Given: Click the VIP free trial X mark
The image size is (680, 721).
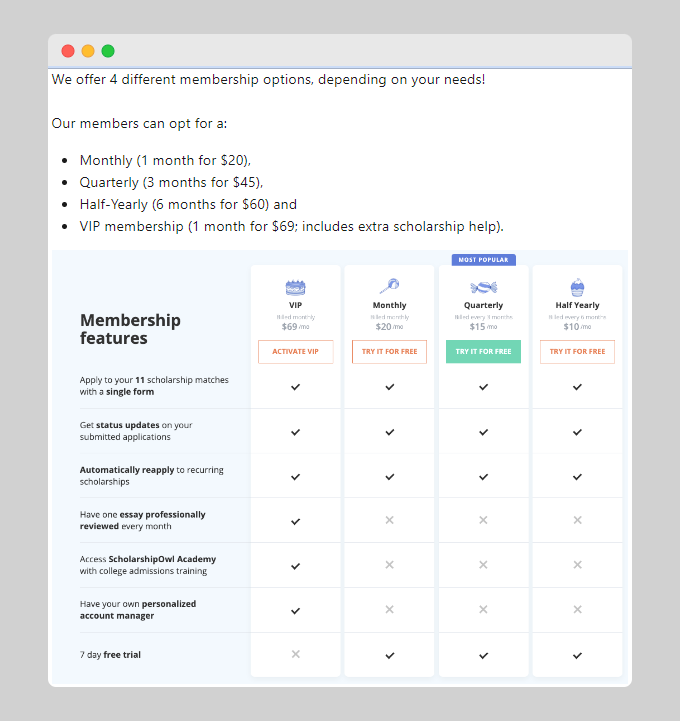Looking at the screenshot, I should click(295, 654).
